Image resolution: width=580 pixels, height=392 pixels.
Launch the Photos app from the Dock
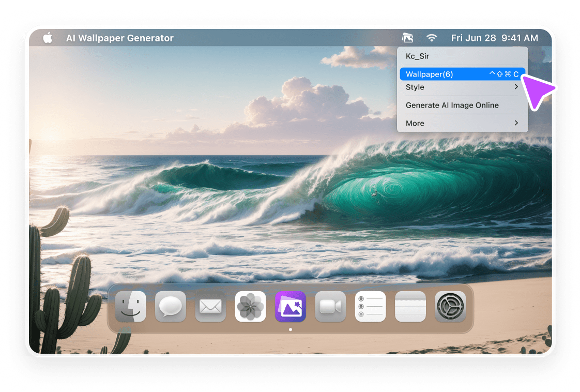point(250,306)
